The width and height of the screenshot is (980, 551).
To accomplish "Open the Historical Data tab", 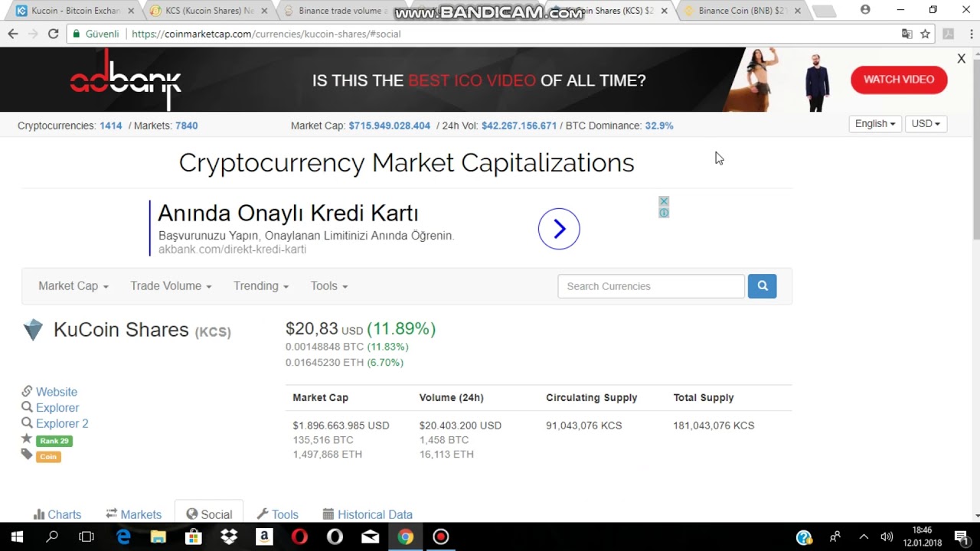I will (x=367, y=514).
